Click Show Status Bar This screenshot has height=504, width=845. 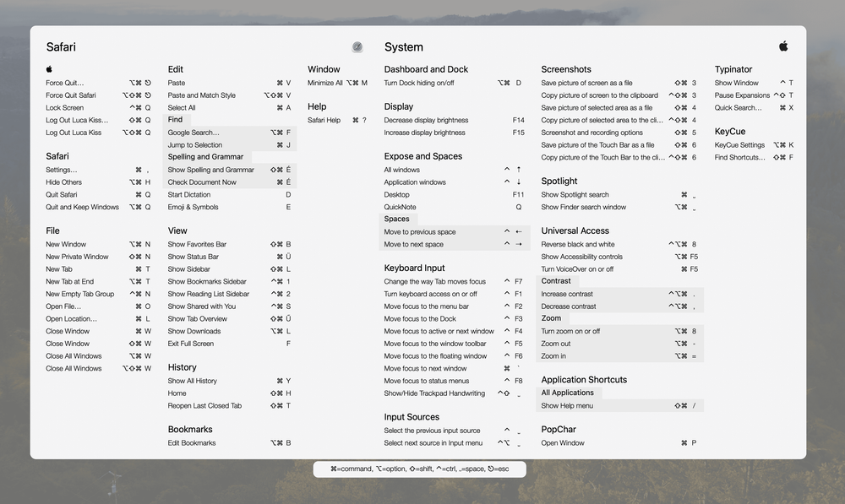tap(230, 257)
